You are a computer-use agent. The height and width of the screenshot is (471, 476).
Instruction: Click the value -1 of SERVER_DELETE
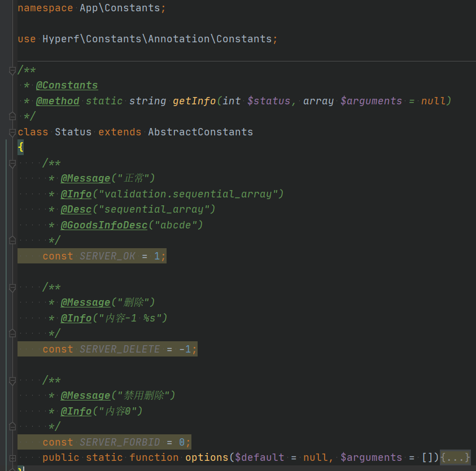[185, 349]
